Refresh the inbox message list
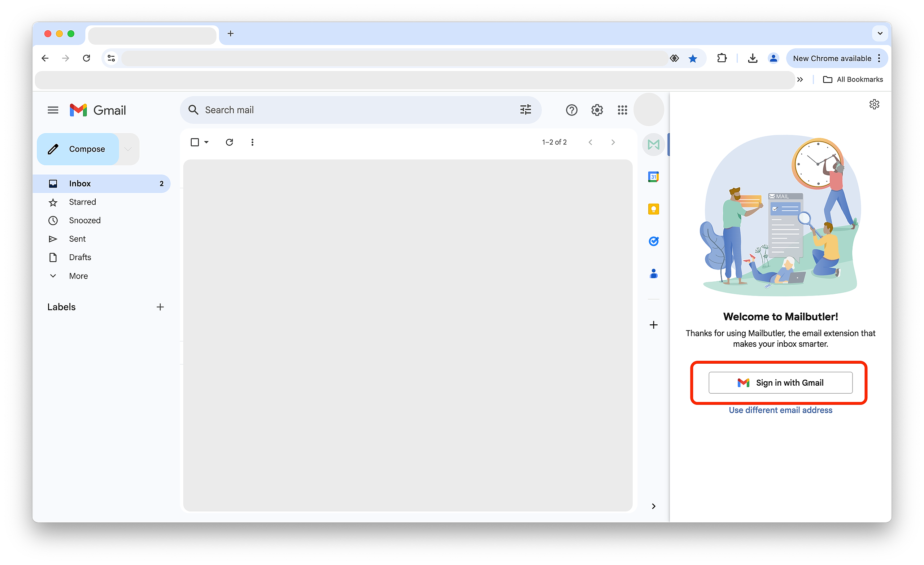 pos(229,142)
